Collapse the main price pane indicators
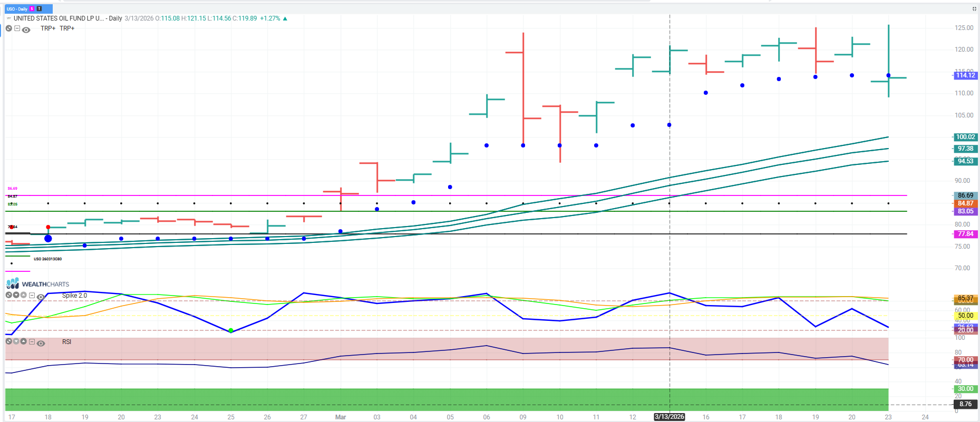 17,28
